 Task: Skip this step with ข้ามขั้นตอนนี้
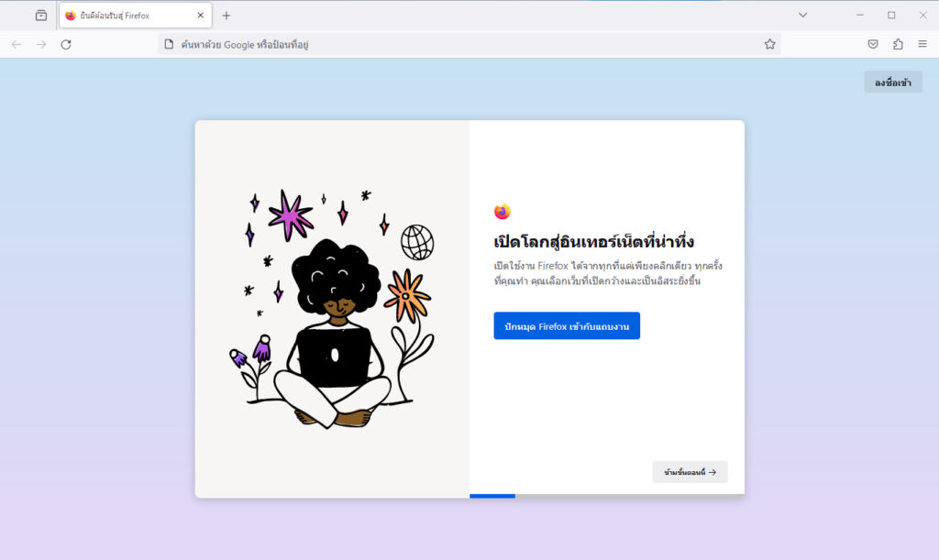tap(690, 472)
